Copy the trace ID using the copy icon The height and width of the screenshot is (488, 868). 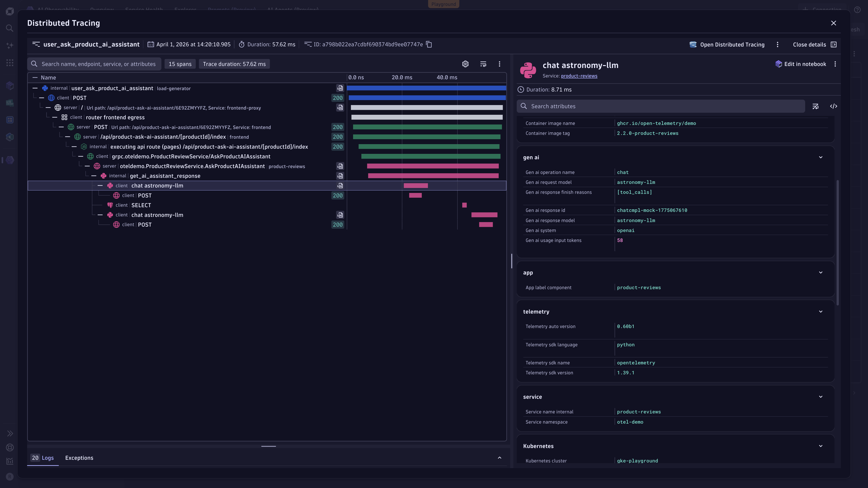click(x=429, y=44)
